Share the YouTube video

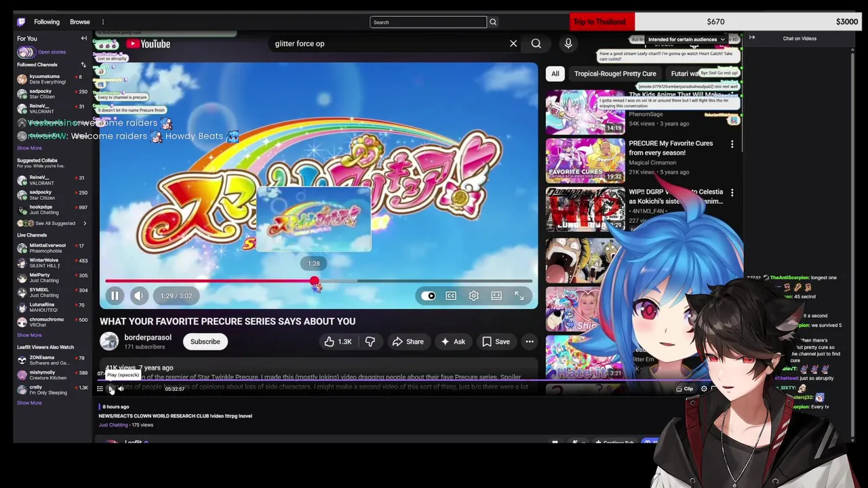[x=408, y=342]
